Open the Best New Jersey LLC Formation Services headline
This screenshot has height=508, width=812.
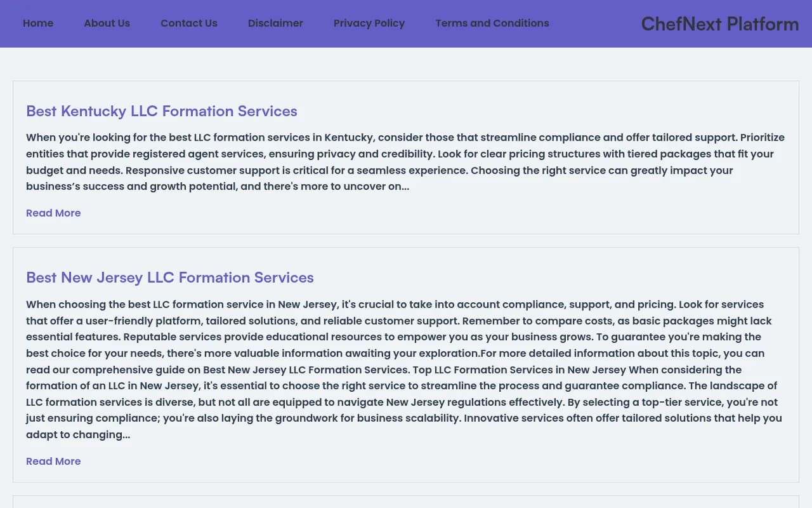click(x=170, y=277)
